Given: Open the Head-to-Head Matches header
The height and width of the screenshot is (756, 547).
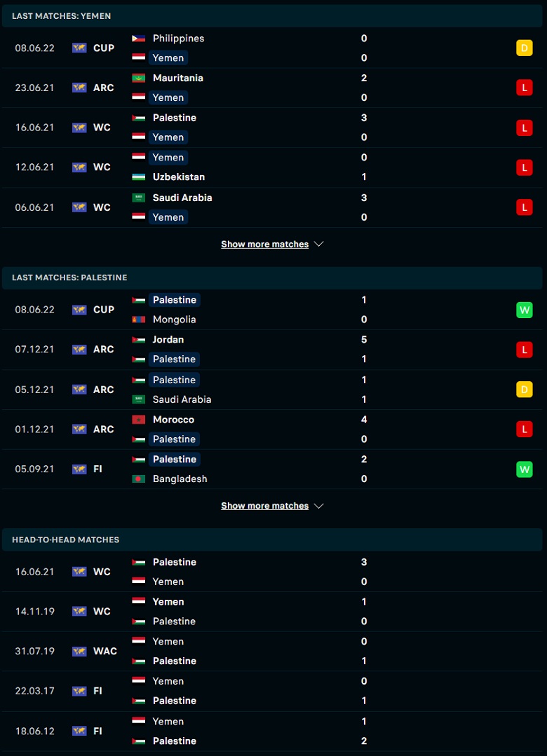Looking at the screenshot, I should (272, 539).
